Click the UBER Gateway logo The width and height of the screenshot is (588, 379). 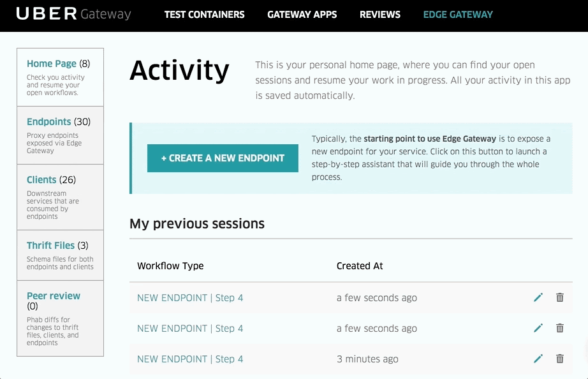click(73, 14)
